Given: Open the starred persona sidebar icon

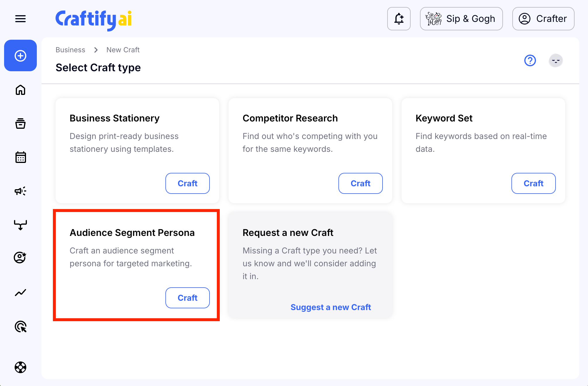Looking at the screenshot, I should pos(20,258).
